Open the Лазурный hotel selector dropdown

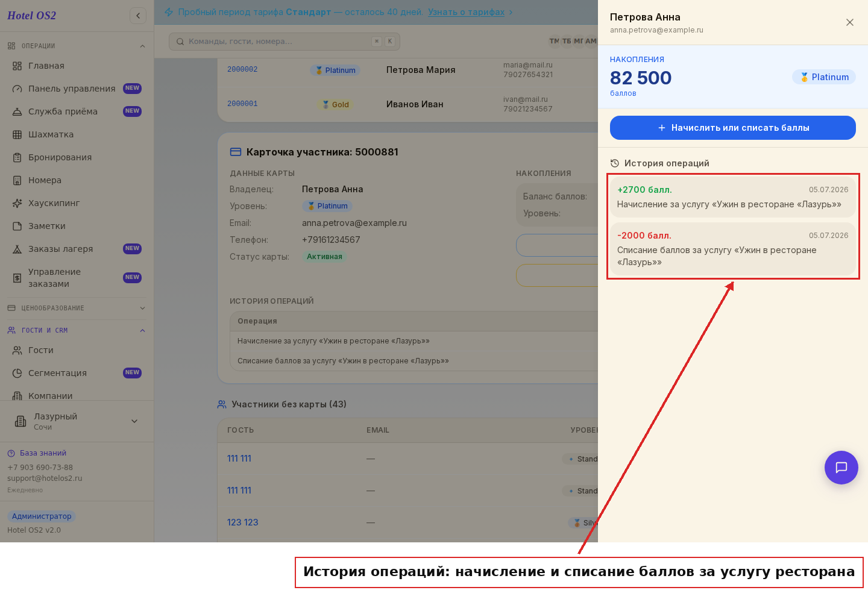(x=77, y=421)
